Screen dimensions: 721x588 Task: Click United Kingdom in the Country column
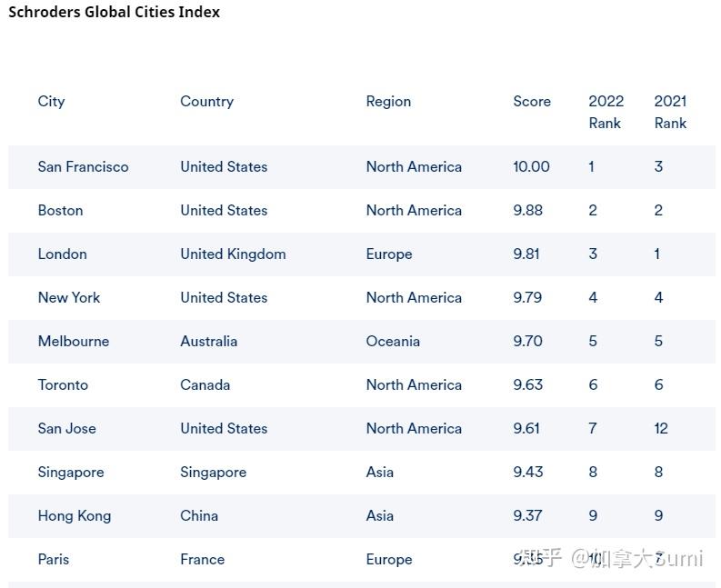point(233,254)
